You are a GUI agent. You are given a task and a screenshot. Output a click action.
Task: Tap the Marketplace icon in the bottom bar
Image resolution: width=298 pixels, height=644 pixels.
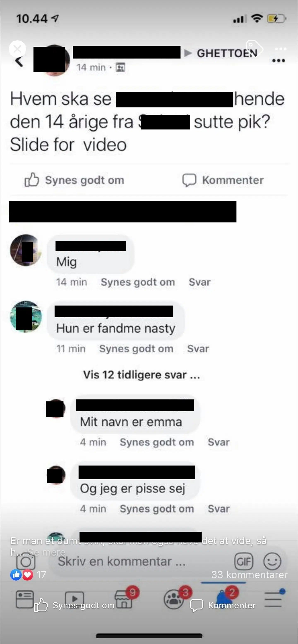123,600
